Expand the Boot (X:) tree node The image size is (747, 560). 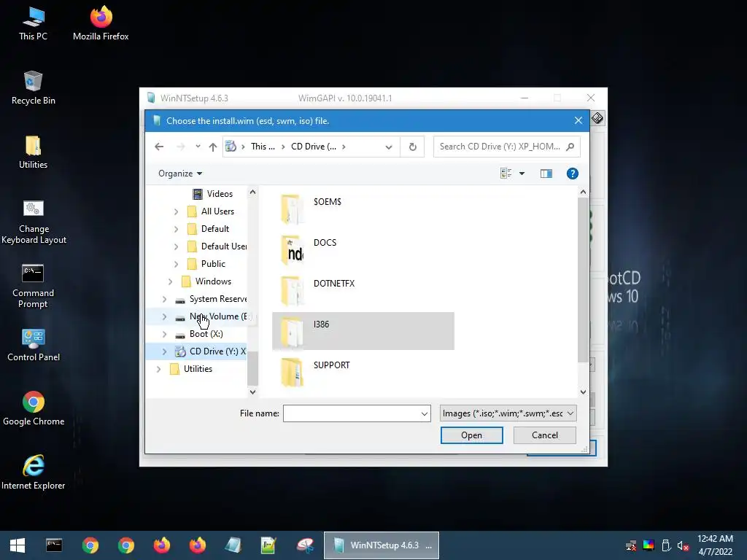[x=164, y=334]
